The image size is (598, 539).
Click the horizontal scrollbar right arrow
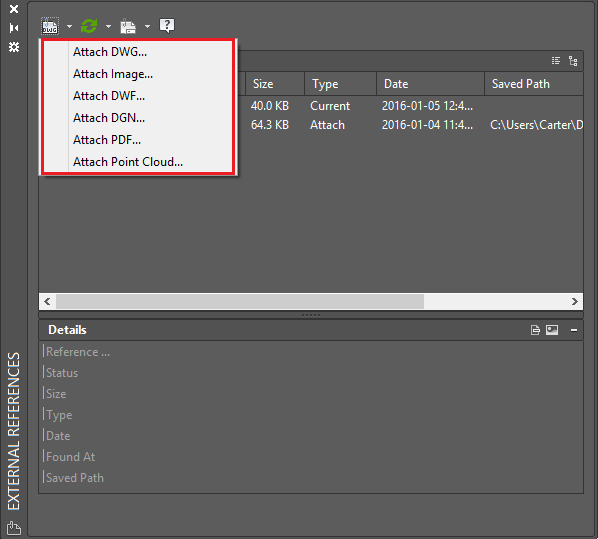(x=575, y=301)
